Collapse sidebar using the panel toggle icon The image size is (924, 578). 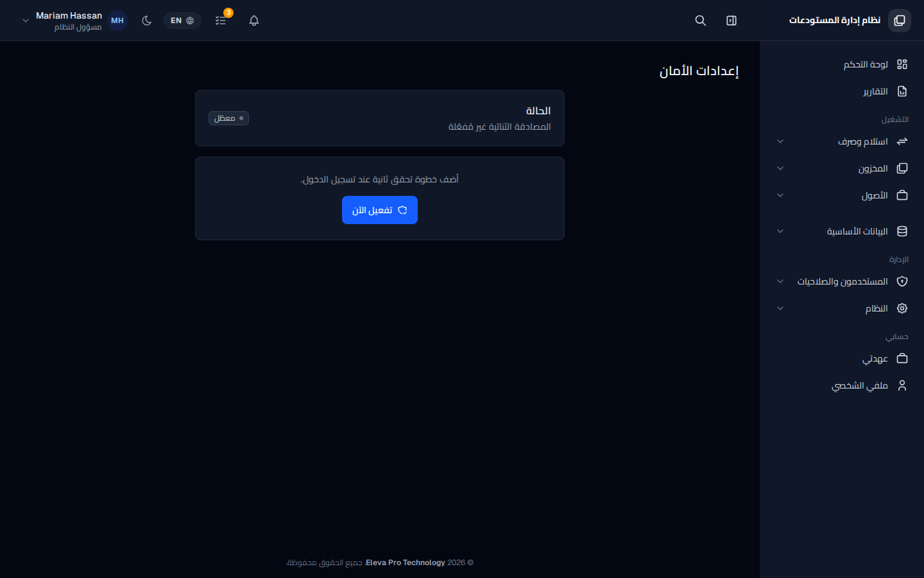point(732,21)
